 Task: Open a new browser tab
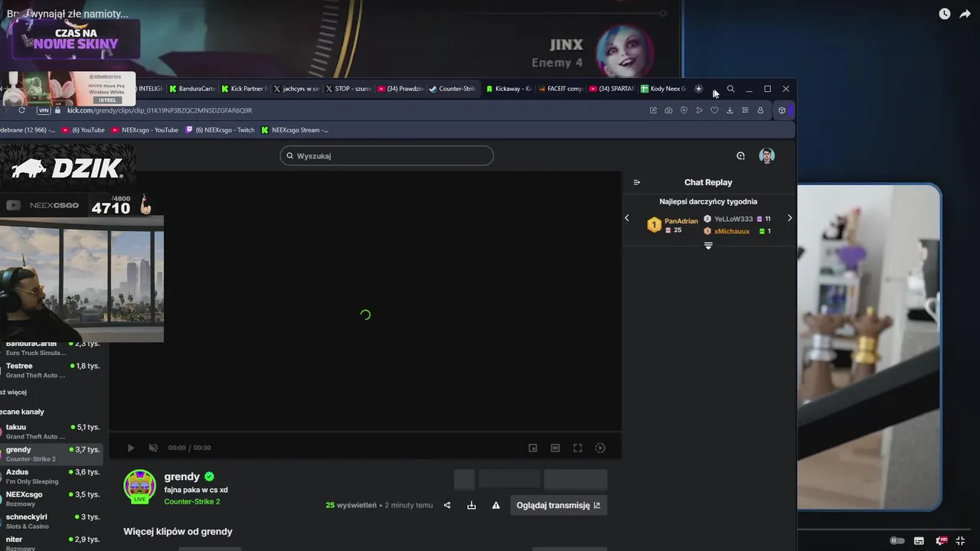coord(698,89)
